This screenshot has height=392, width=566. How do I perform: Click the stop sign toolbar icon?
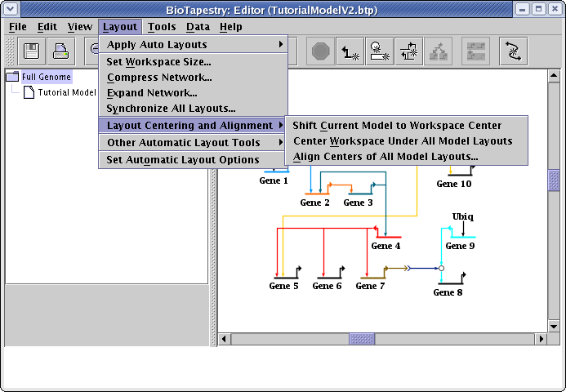[x=320, y=52]
